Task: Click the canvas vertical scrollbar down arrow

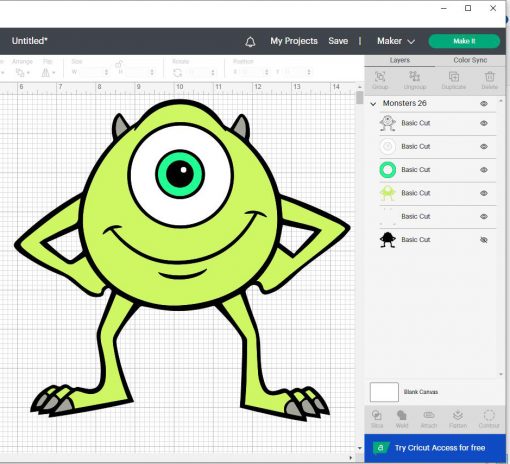Action: click(x=359, y=448)
